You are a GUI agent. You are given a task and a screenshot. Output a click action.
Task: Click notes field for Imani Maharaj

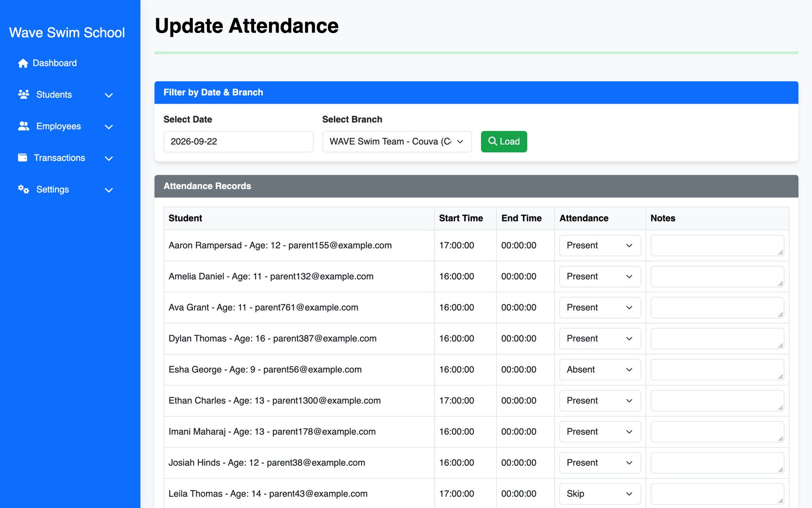pos(717,431)
